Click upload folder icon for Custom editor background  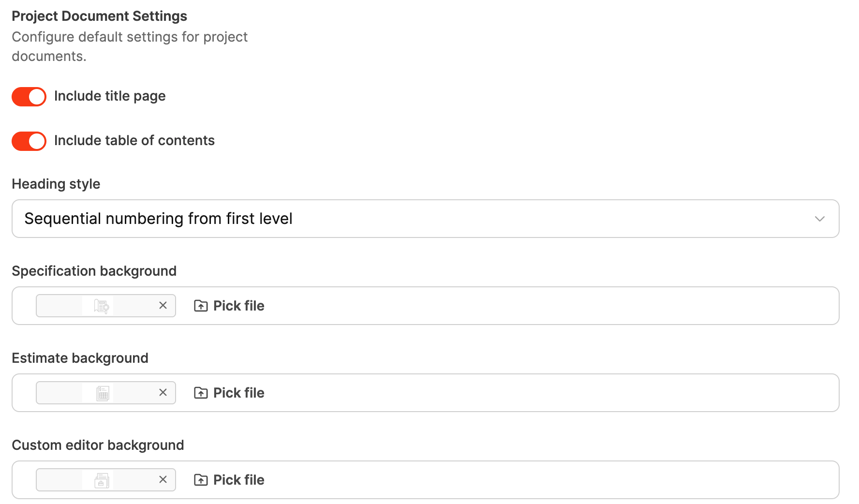click(x=201, y=480)
